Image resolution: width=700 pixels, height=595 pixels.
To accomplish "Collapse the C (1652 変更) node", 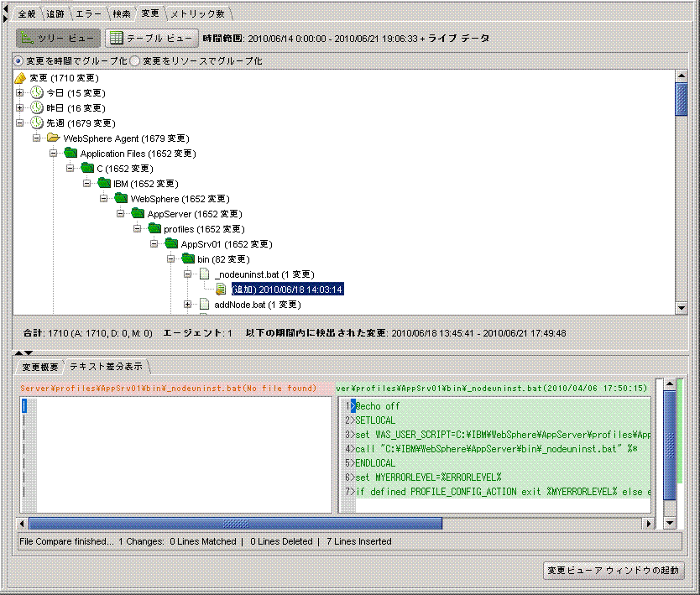I will (71, 169).
